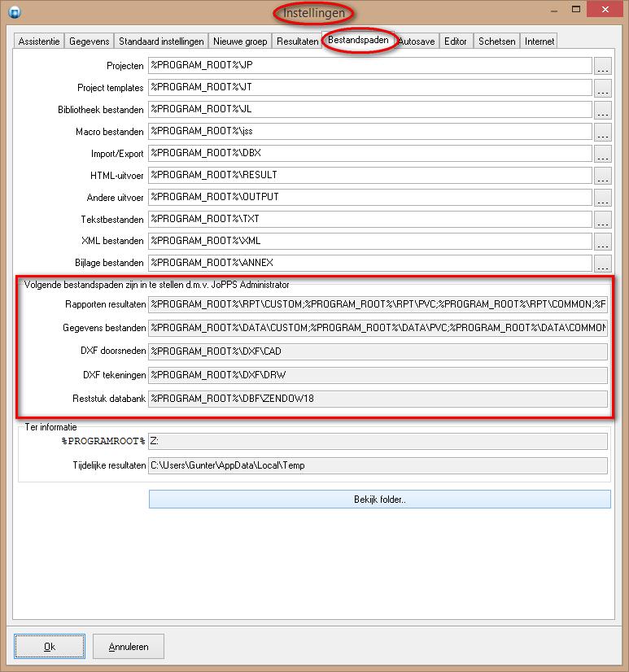Click the DXF doorsneden path field

(378, 351)
